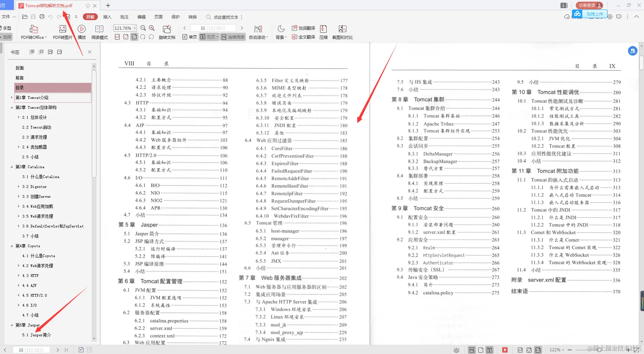
Task: Start the 播放 slideshow
Action: 82,32
